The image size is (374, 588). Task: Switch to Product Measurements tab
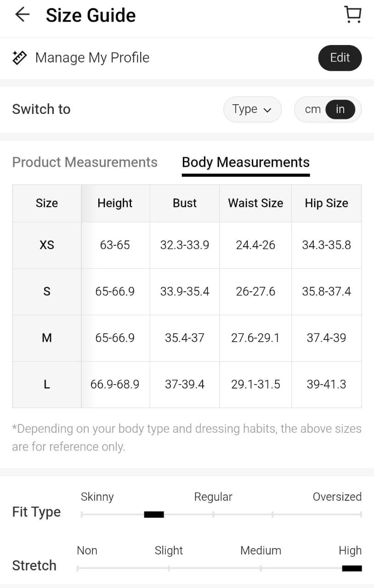pos(85,162)
